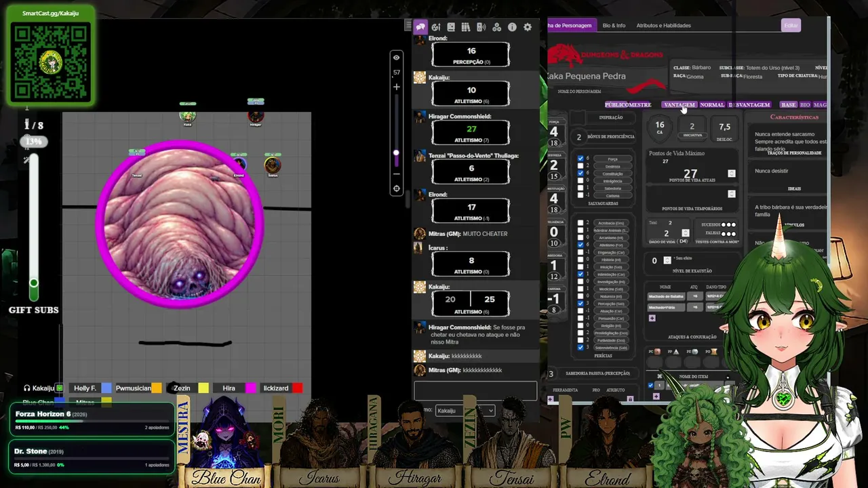The width and height of the screenshot is (868, 488).
Task: Open the Kakaiju speaker dropdown below chat
Action: point(465,411)
